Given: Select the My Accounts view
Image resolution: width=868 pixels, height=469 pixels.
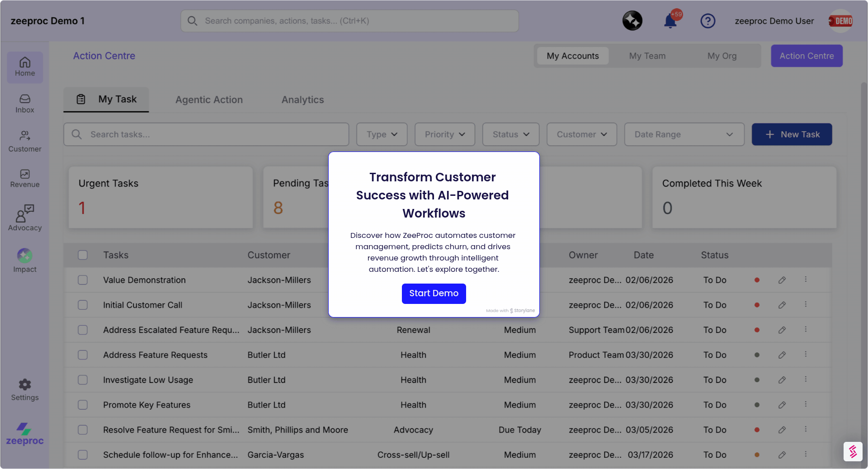Looking at the screenshot, I should click(x=573, y=56).
